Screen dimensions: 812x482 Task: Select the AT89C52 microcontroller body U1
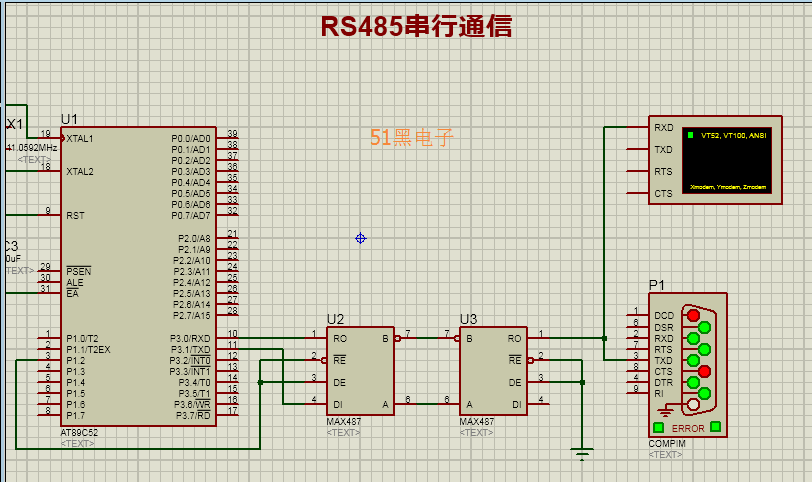click(138, 276)
